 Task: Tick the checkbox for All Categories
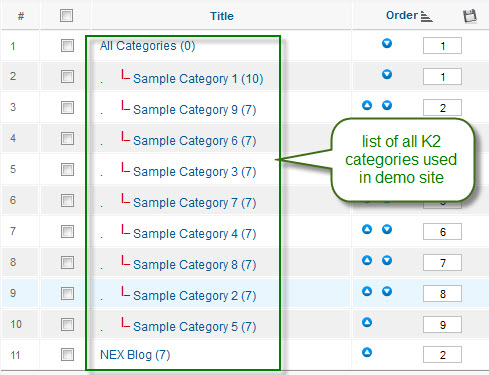click(67, 45)
